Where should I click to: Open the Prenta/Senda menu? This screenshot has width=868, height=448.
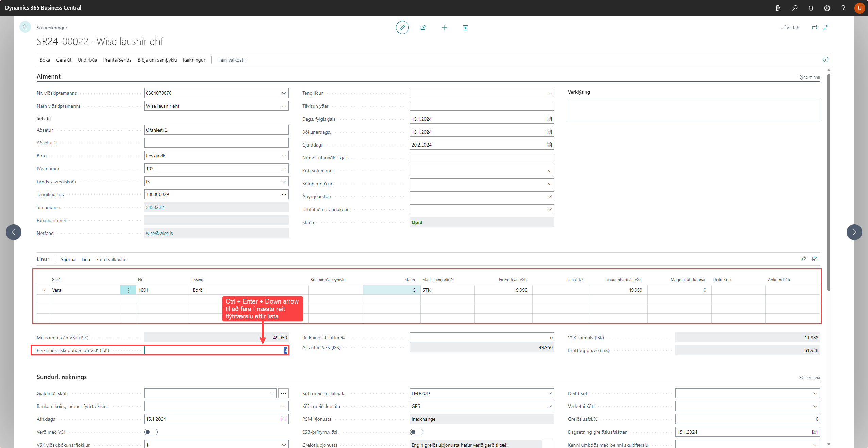(117, 60)
